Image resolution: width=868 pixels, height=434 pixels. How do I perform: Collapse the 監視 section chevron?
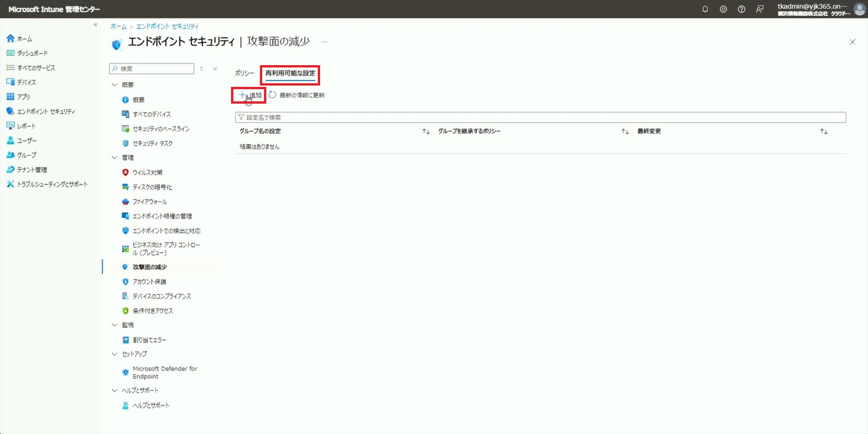point(114,325)
